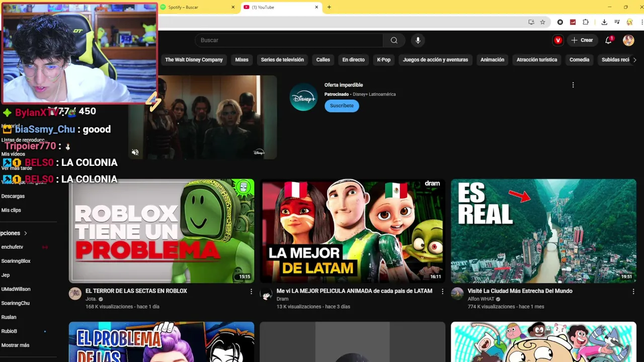Image resolution: width=644 pixels, height=362 pixels.
Task: Select the Mixes filter chip
Action: (242, 60)
